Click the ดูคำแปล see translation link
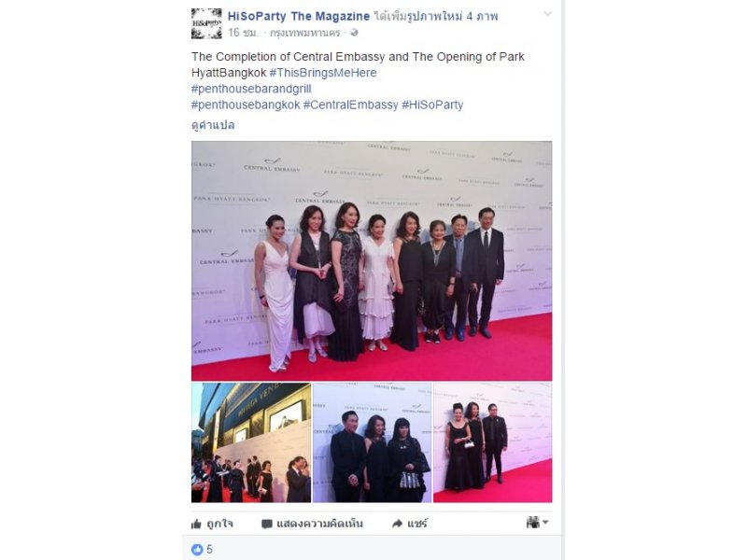The height and width of the screenshot is (560, 747). point(213,125)
